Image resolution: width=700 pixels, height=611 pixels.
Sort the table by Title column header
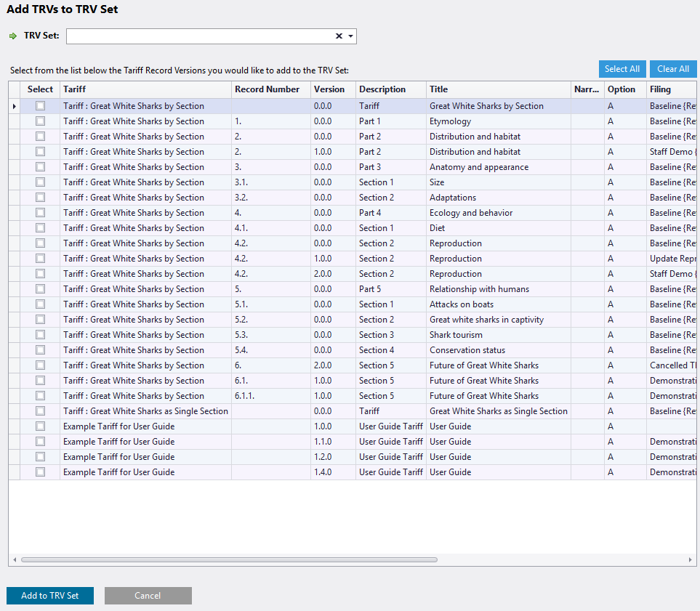click(499, 89)
